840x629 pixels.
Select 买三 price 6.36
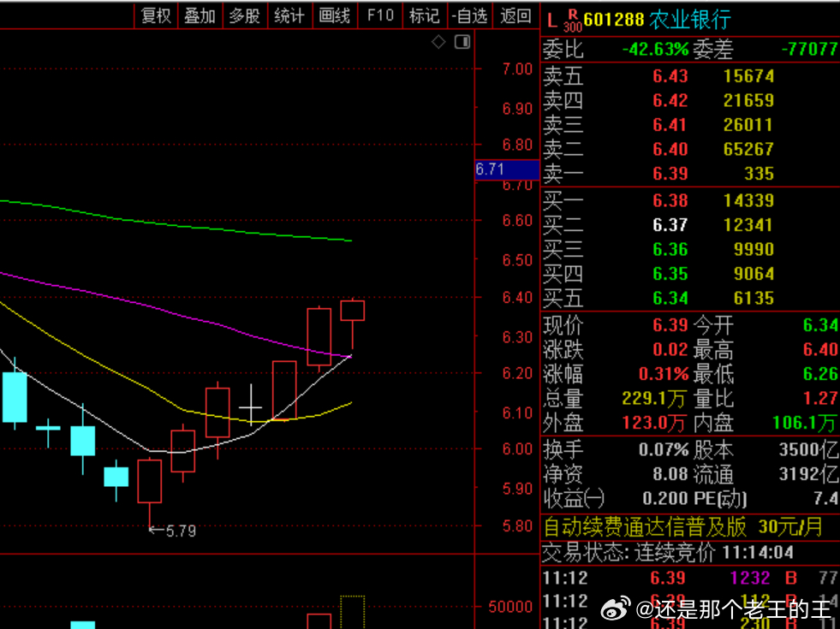pos(670,249)
